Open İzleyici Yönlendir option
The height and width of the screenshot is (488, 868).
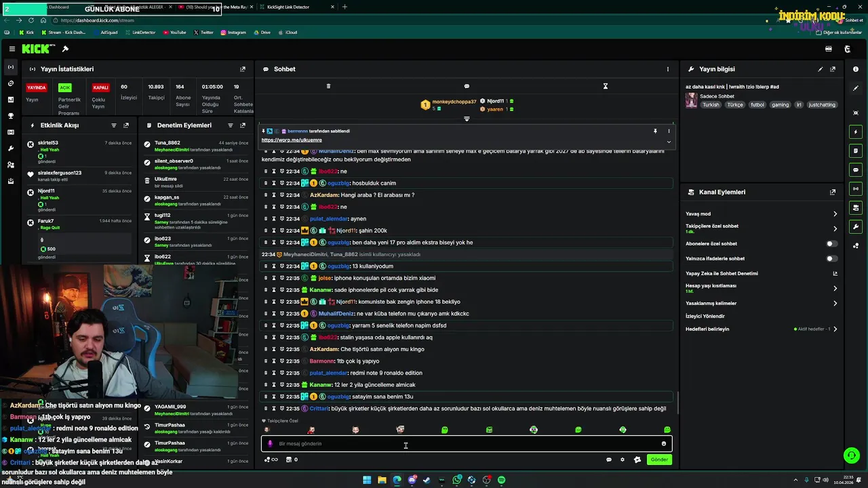click(705, 316)
